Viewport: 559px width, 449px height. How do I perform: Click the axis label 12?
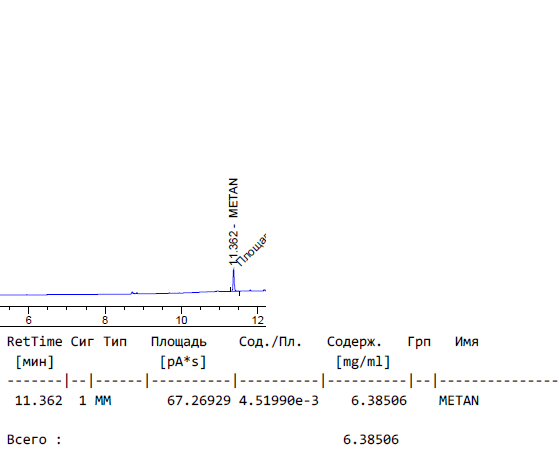point(258,320)
